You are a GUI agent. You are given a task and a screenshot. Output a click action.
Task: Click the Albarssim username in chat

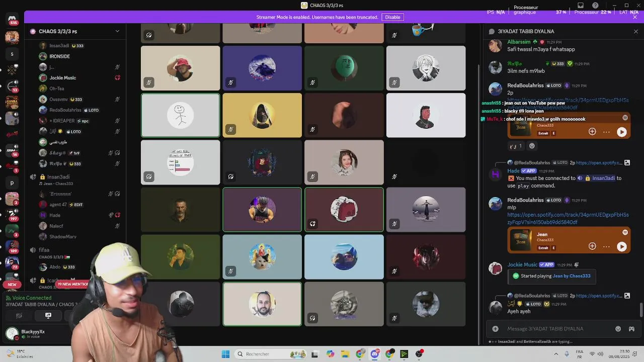(x=519, y=42)
